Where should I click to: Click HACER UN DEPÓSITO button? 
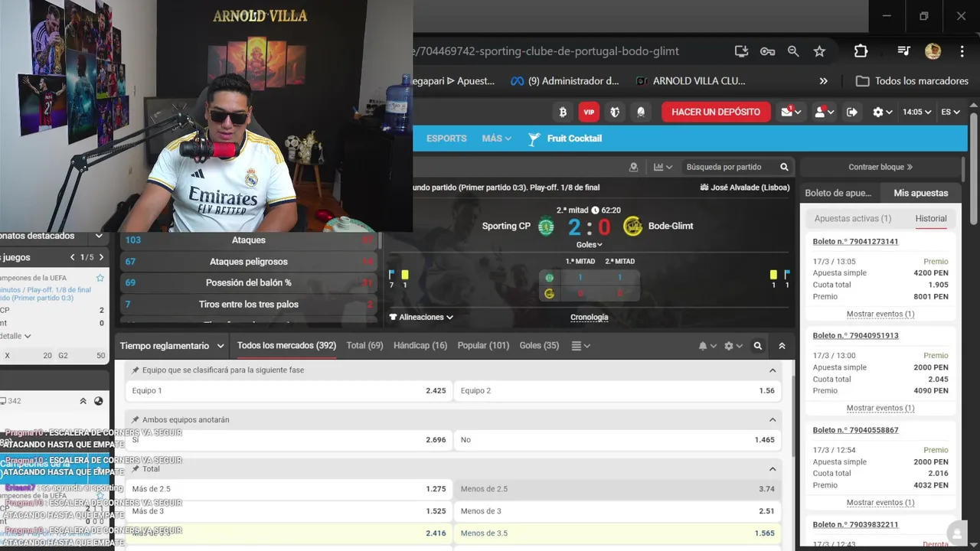(716, 112)
